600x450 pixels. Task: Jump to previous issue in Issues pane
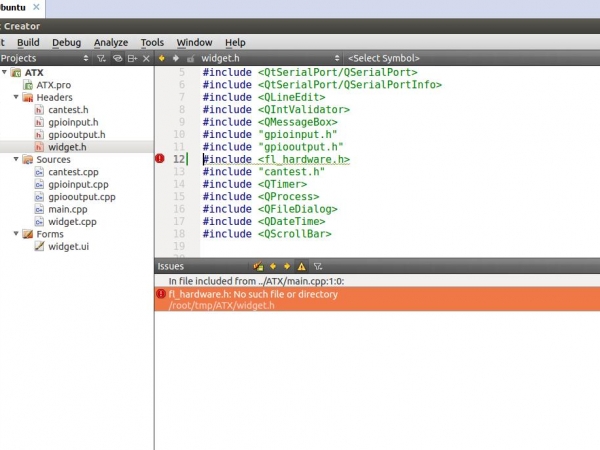(x=272, y=267)
